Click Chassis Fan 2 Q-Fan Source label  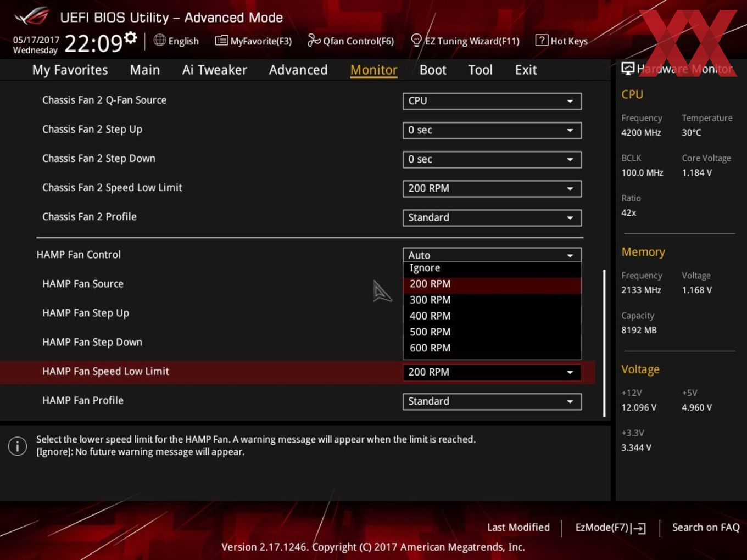click(104, 100)
